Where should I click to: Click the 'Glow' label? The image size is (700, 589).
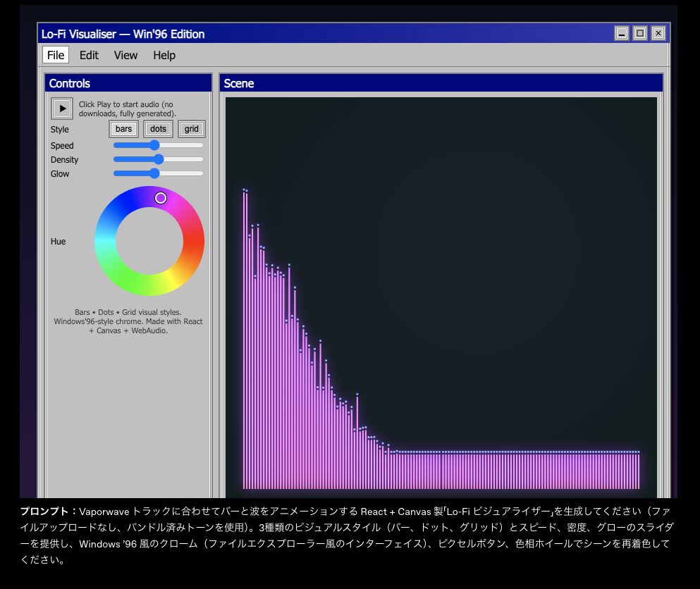point(60,173)
